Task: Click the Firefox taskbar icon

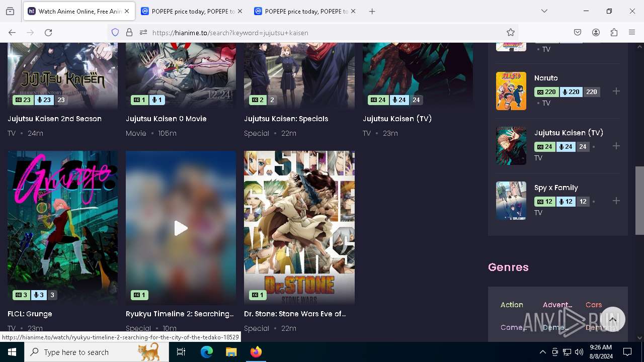Action: tap(256, 352)
